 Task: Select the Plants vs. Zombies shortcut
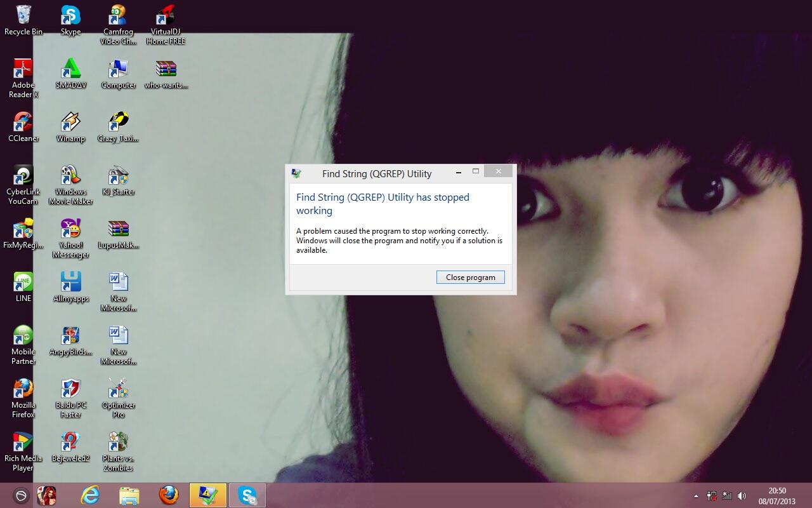point(118,451)
